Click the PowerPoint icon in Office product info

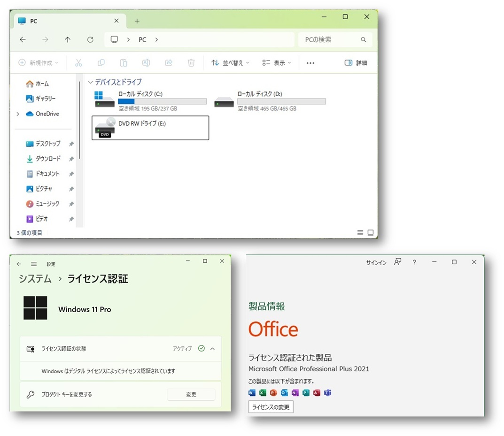(x=273, y=393)
